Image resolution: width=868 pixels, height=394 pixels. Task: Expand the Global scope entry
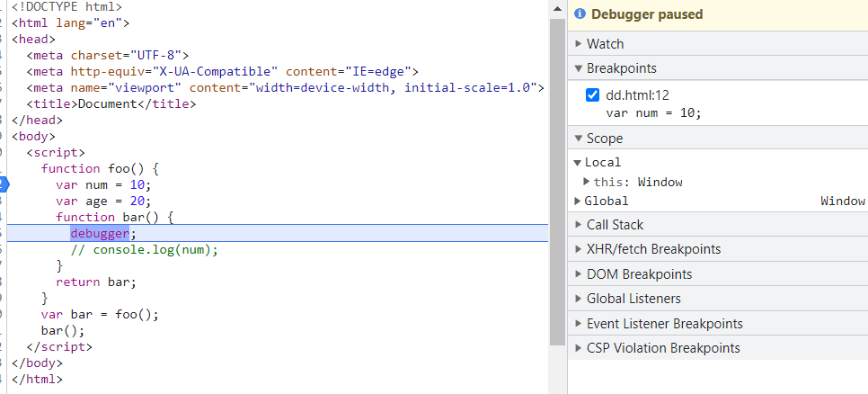pyautogui.click(x=578, y=201)
